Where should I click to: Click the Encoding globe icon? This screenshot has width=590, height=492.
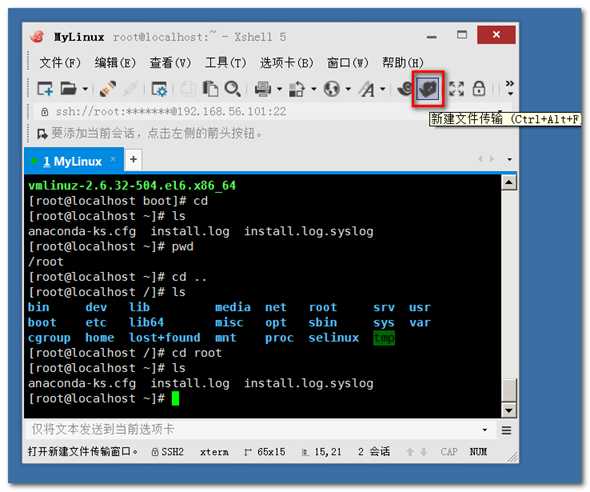(x=332, y=89)
